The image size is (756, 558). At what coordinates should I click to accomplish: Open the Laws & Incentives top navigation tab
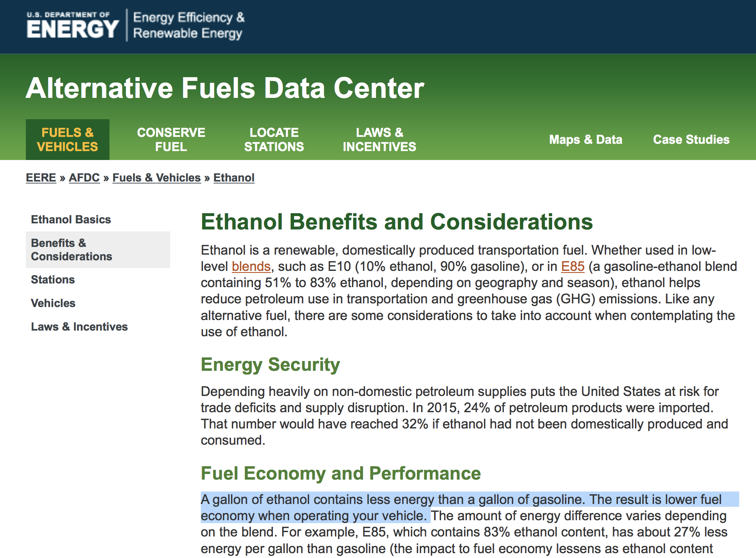pos(379,139)
